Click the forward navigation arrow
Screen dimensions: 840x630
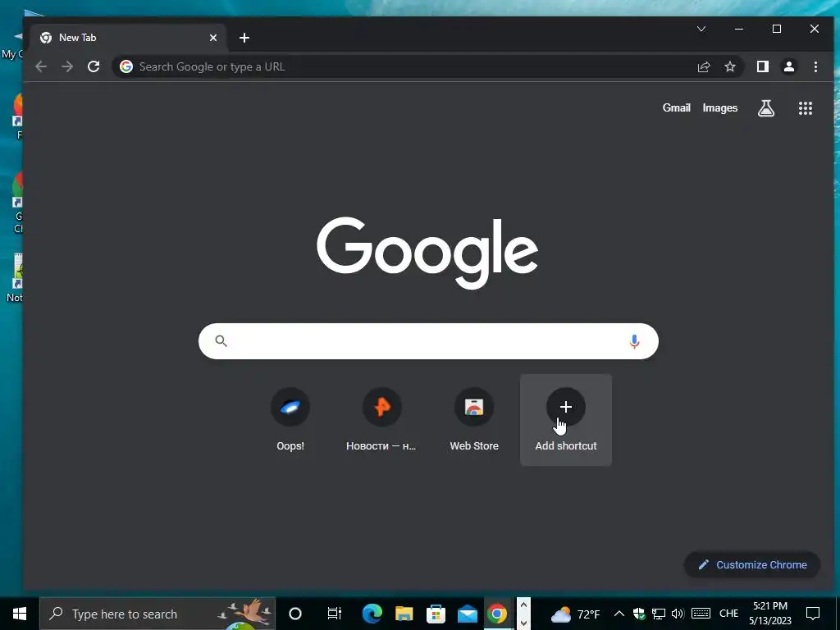(x=67, y=66)
